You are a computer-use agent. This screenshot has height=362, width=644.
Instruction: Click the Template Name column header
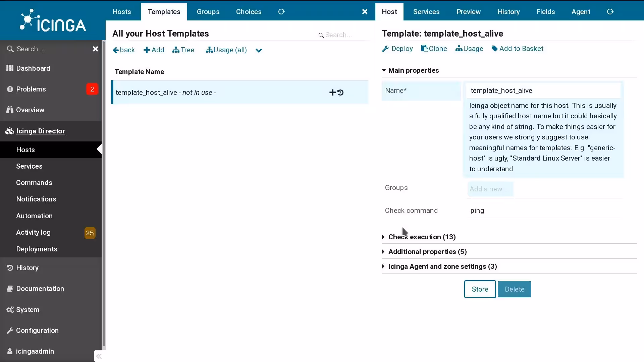(139, 72)
